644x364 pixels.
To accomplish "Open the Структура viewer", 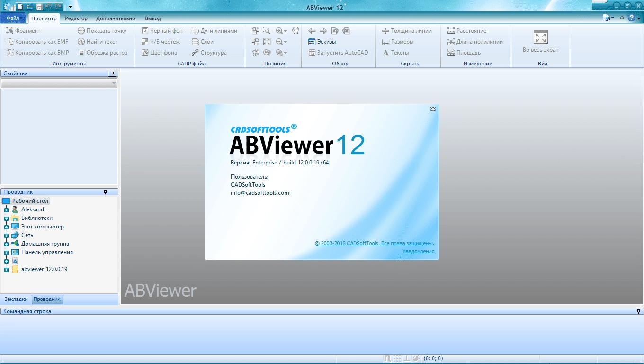I will point(209,53).
